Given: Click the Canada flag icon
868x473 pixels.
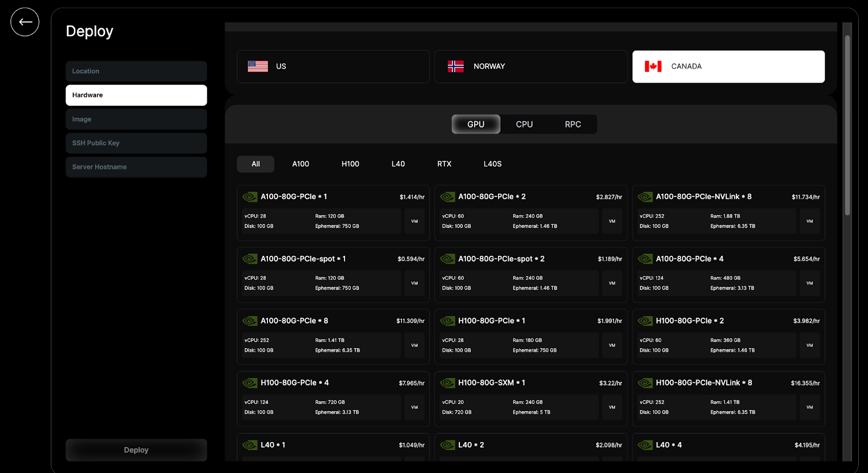Looking at the screenshot, I should tap(653, 66).
